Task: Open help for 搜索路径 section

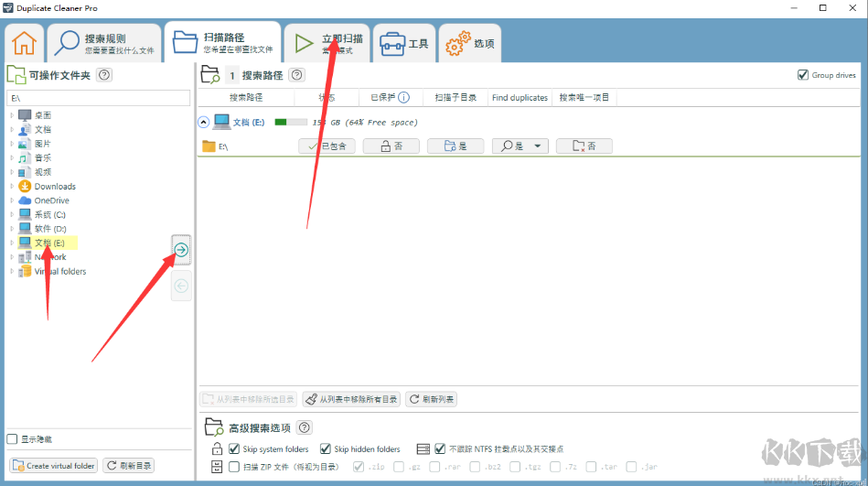Action: 296,75
